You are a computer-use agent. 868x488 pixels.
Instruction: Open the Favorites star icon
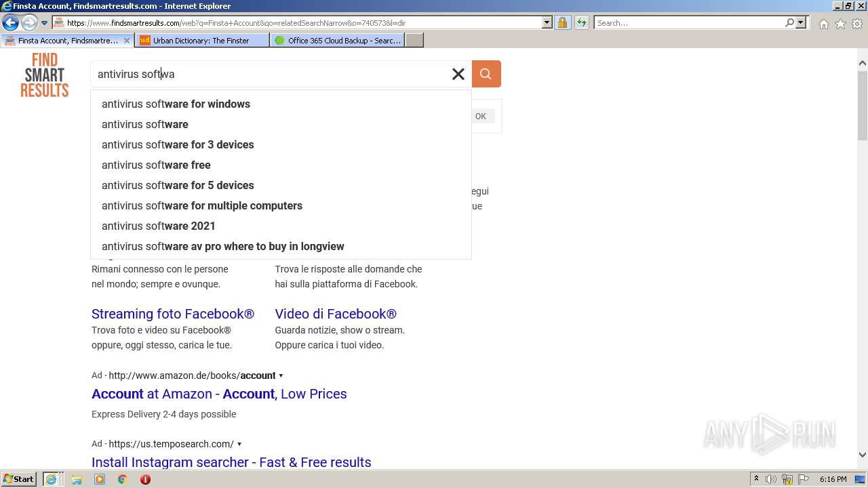point(840,24)
